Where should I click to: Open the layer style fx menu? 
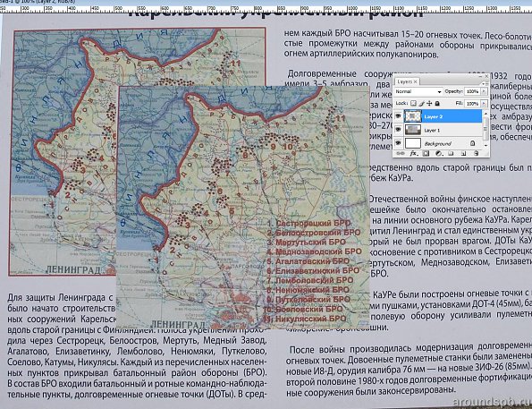[x=414, y=154]
